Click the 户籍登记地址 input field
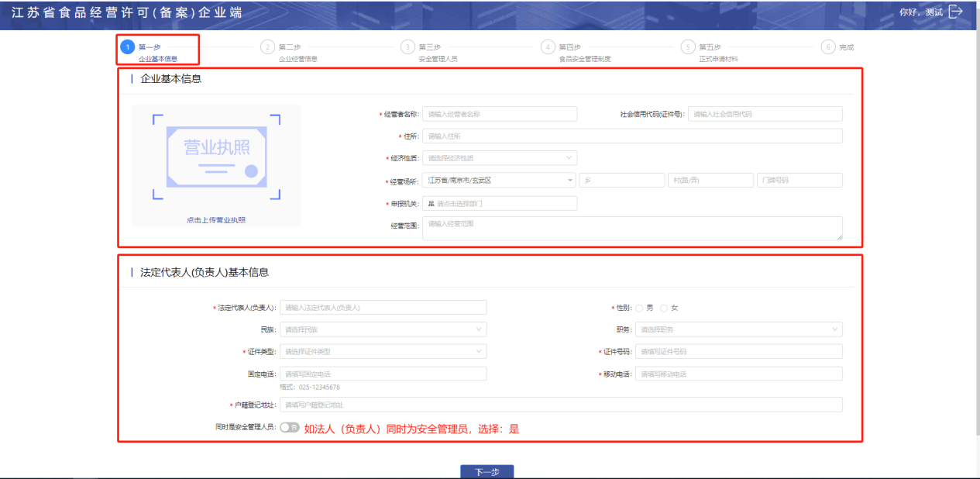980x479 pixels. (x=560, y=405)
